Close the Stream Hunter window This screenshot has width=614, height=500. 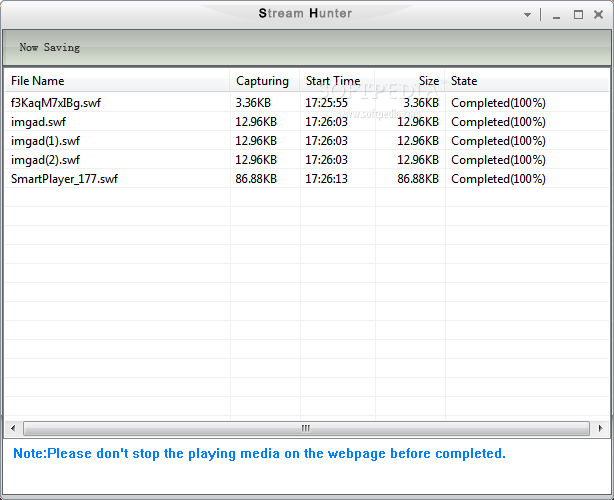tap(598, 14)
